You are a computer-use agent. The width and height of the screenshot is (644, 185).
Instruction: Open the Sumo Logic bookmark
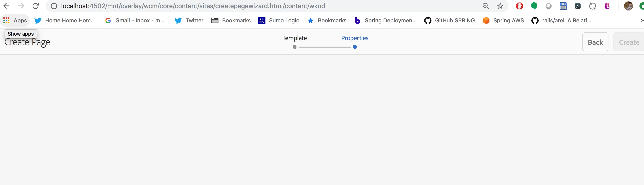[278, 21]
